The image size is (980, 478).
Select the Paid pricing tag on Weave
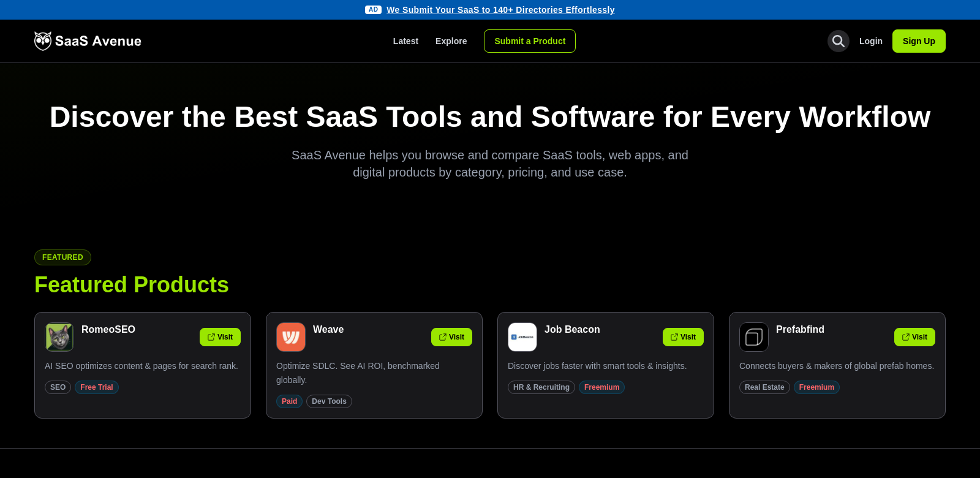[x=289, y=401]
